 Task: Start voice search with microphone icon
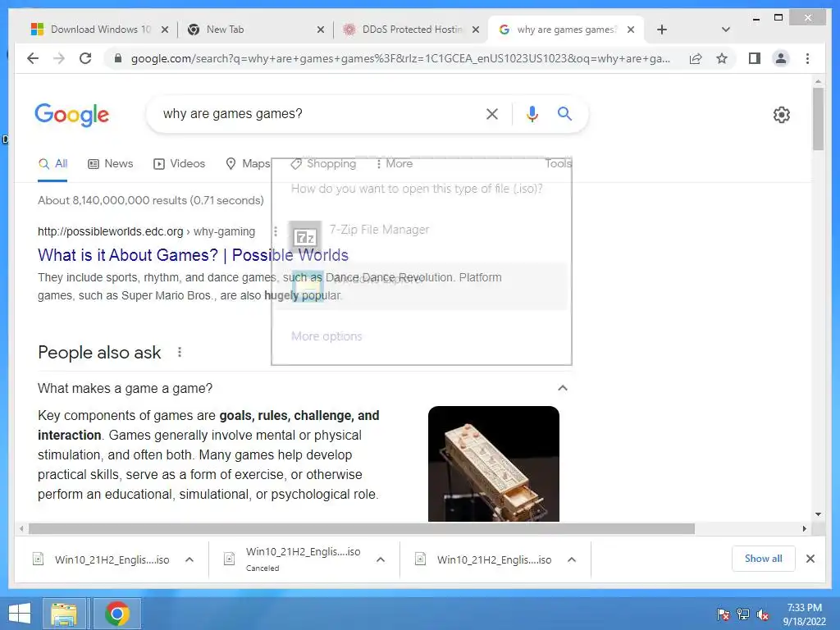click(532, 113)
